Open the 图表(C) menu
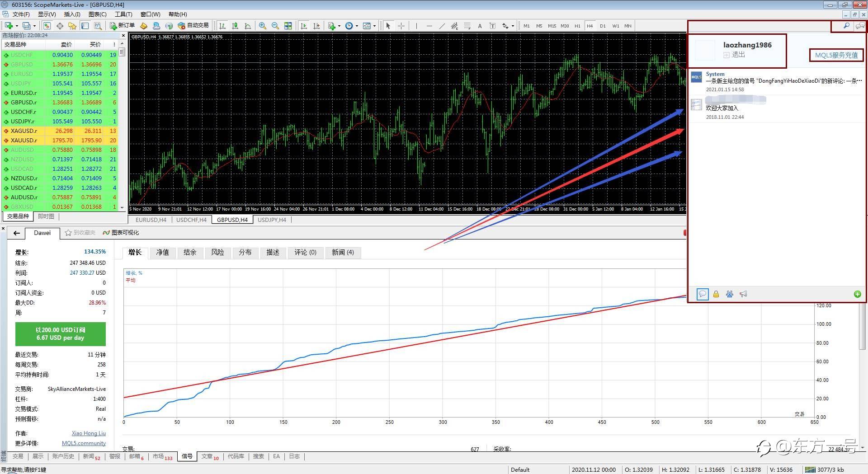 tap(98, 14)
